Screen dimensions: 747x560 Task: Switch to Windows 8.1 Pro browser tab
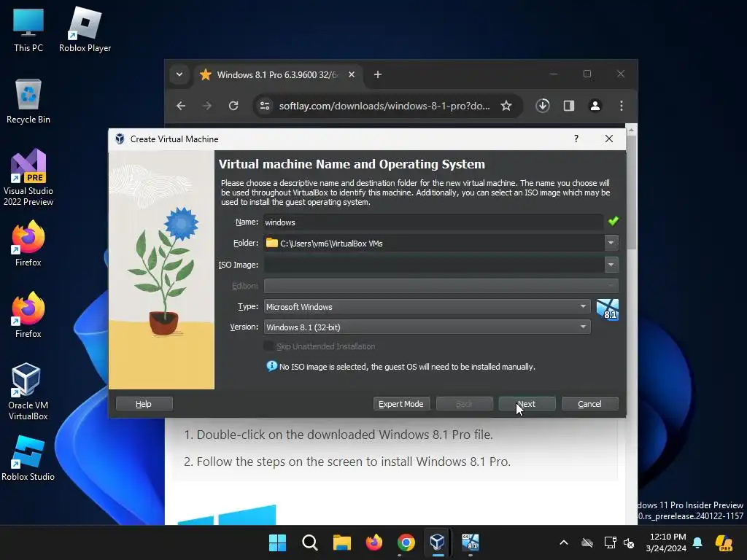click(x=278, y=75)
